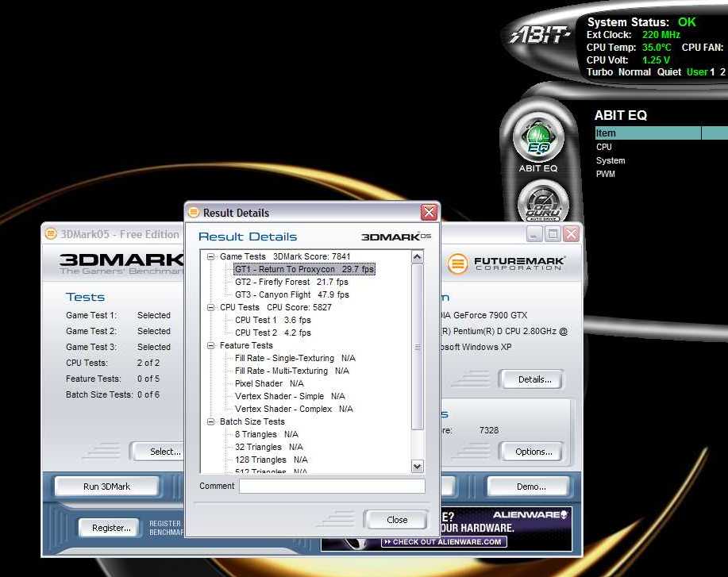Select User 1 profile in ABIT status
Viewport: 728px width, 577px height.
(x=700, y=72)
